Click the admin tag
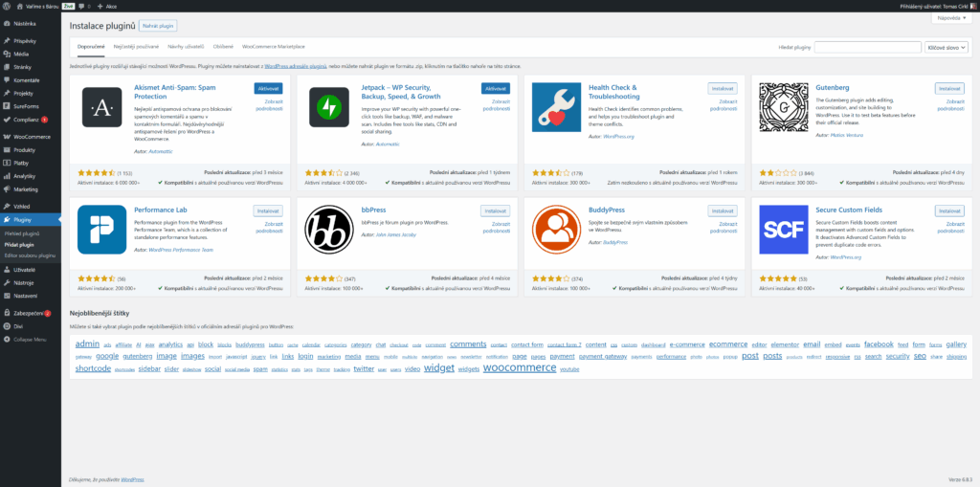The height and width of the screenshot is (487, 980). [87, 343]
